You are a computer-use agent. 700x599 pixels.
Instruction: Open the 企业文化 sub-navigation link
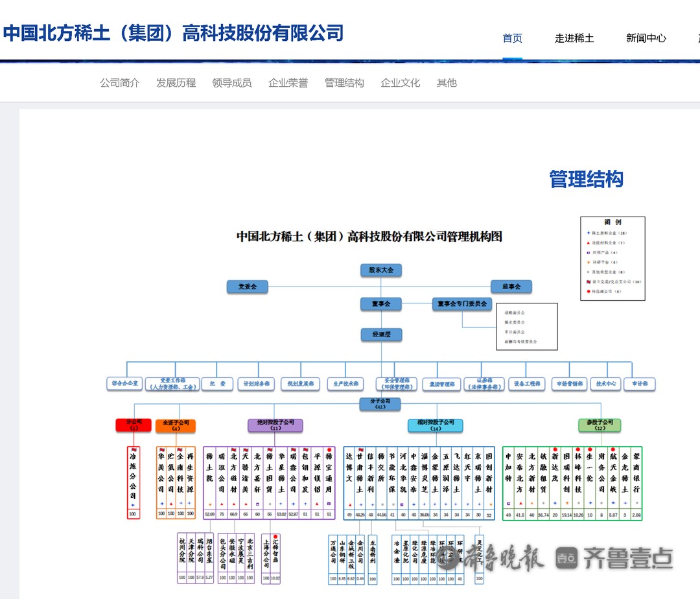(400, 83)
